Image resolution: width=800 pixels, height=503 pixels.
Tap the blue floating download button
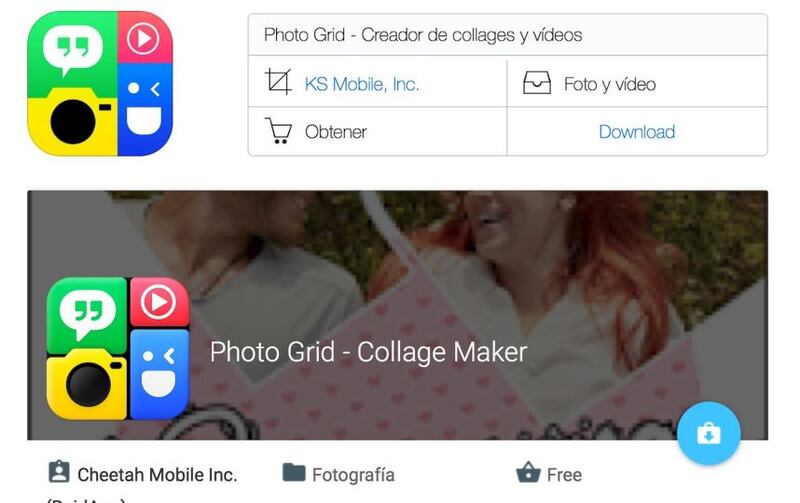pos(709,433)
